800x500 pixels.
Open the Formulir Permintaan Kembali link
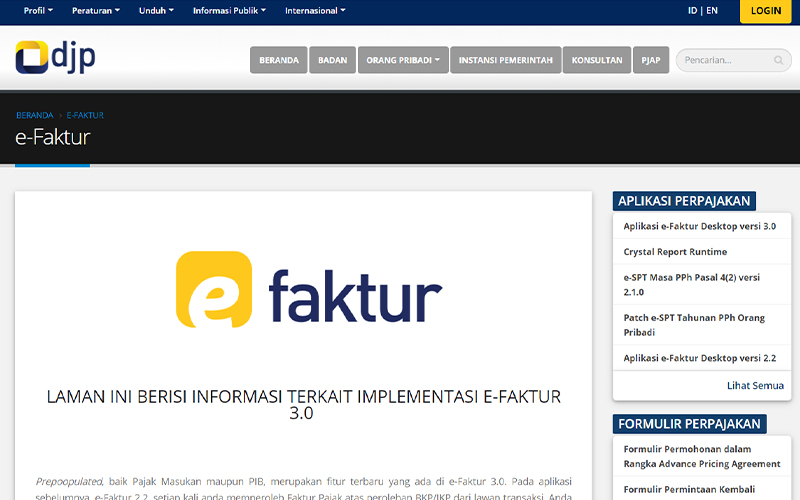[689, 490]
